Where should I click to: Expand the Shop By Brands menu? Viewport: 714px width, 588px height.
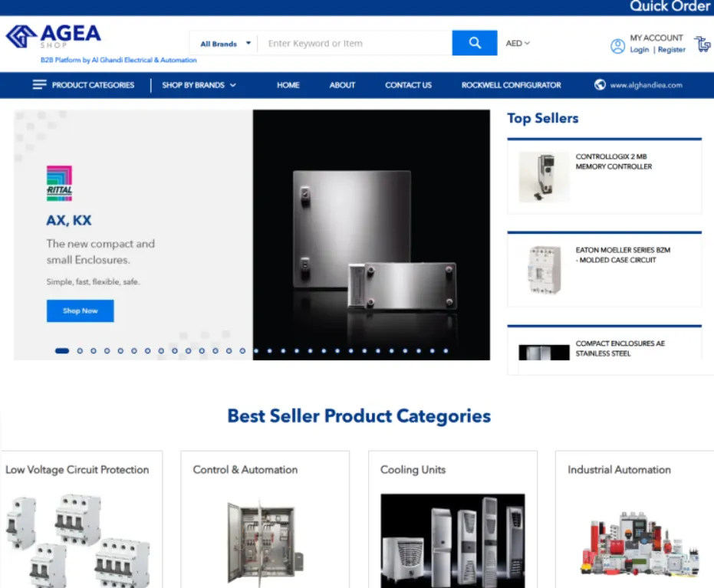(x=199, y=85)
